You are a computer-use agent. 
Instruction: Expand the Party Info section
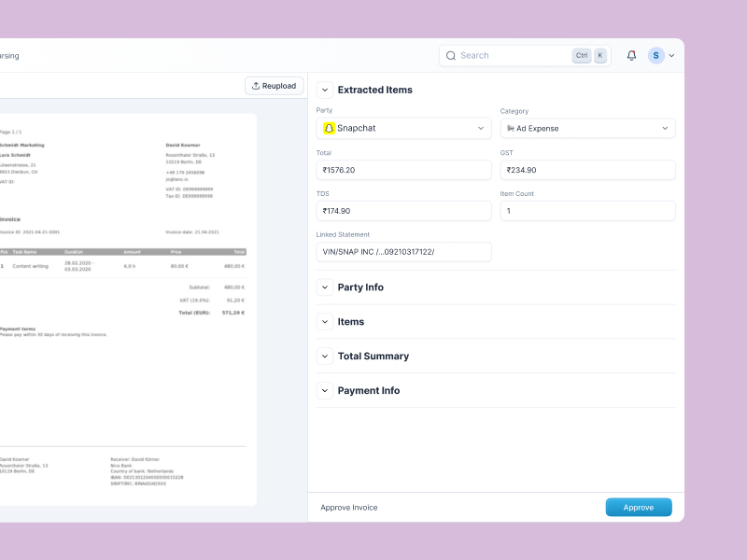325,287
